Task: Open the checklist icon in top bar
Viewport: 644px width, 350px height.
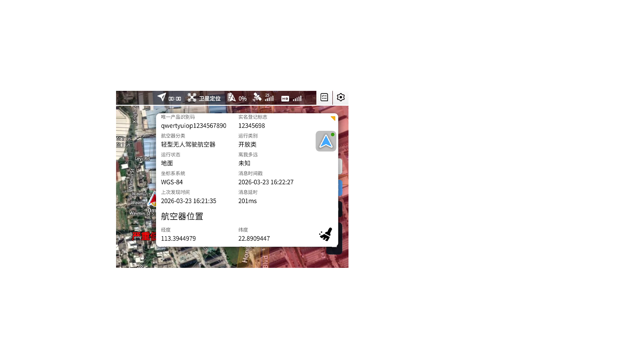Action: click(324, 98)
